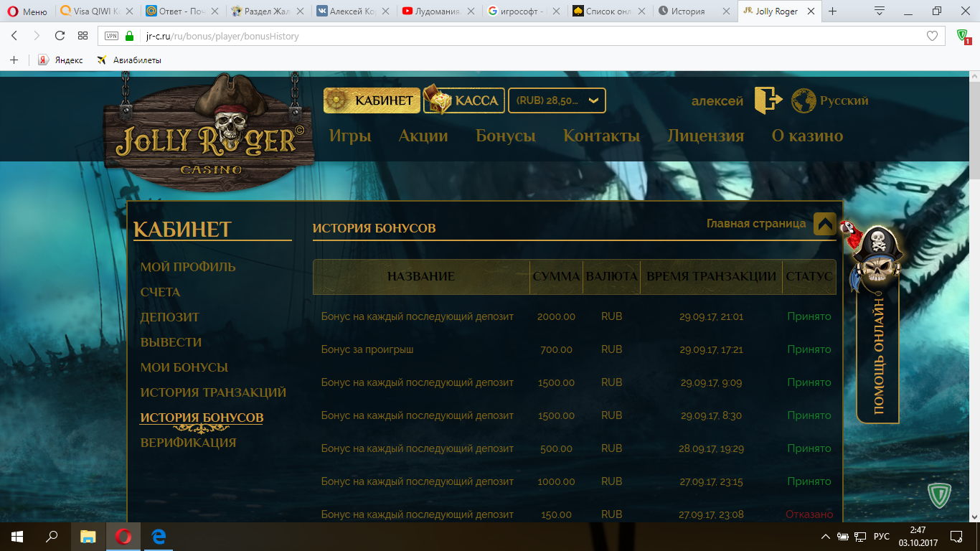Click the Jolly Roger Casino logo
This screenshot has width=980, height=551.
(x=209, y=133)
